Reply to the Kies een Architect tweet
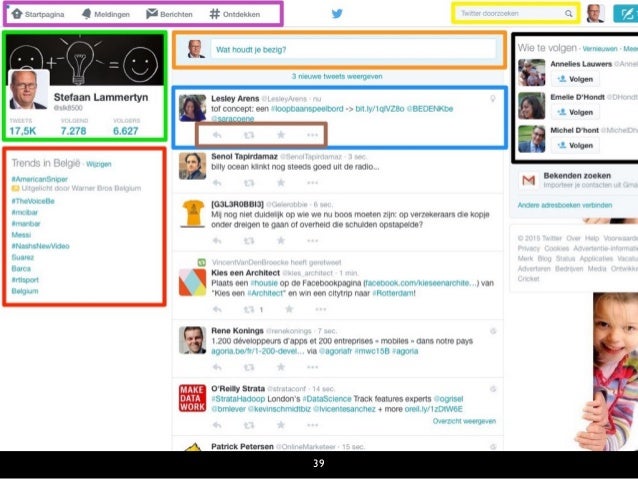Image resolution: width=638 pixels, height=479 pixels. [217, 310]
